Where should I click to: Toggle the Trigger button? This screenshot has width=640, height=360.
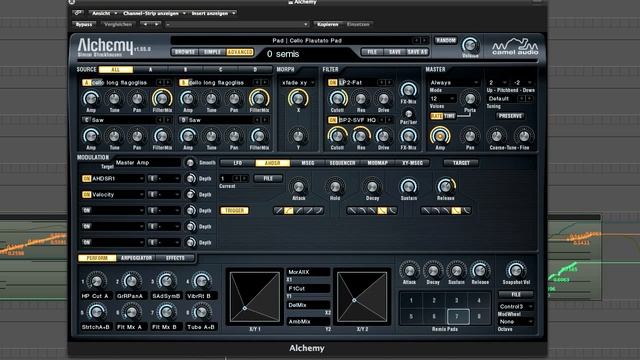click(x=234, y=211)
